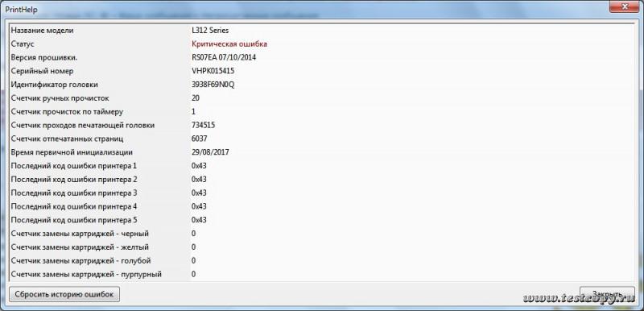Select the желтый cartridge count 0

(193, 247)
